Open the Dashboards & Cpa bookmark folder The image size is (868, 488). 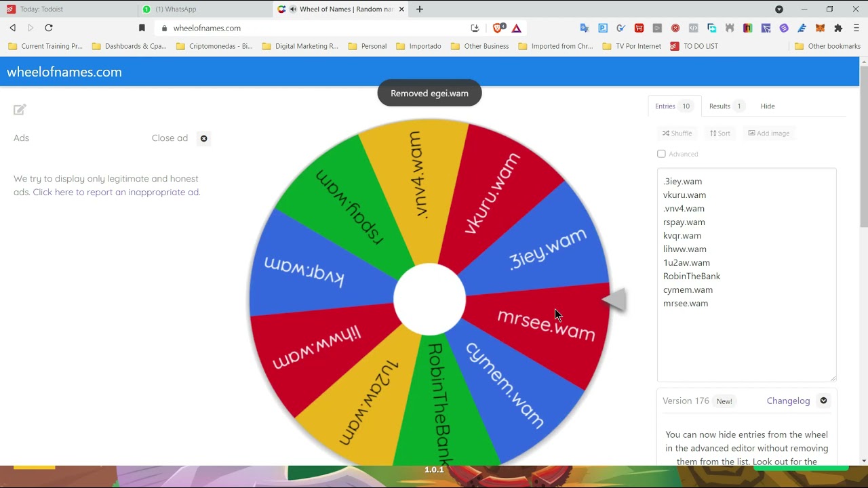point(130,46)
